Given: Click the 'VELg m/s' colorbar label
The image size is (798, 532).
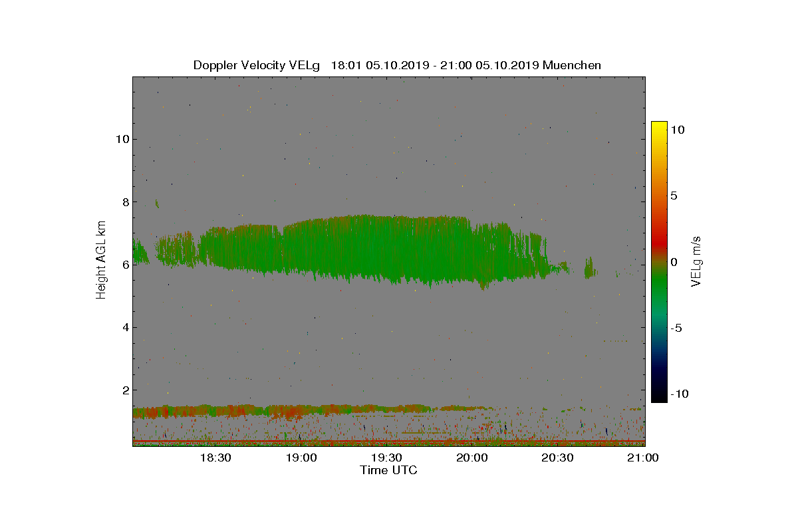Looking at the screenshot, I should pos(696,261).
